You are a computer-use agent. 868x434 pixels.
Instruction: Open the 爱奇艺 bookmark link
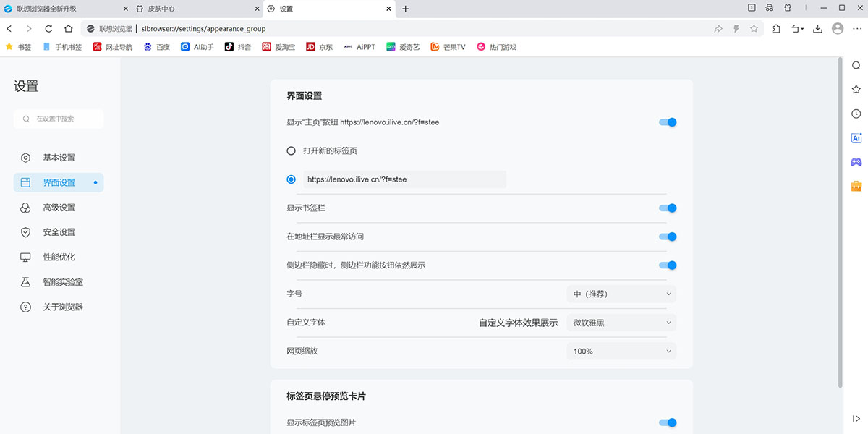[403, 47]
